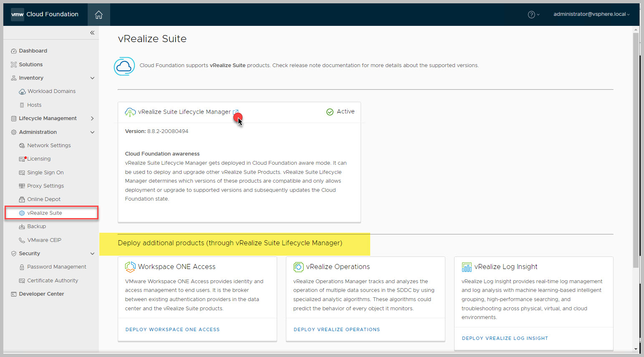Click the Workspace ONE Access product icon
This screenshot has height=357, width=644.
click(130, 266)
